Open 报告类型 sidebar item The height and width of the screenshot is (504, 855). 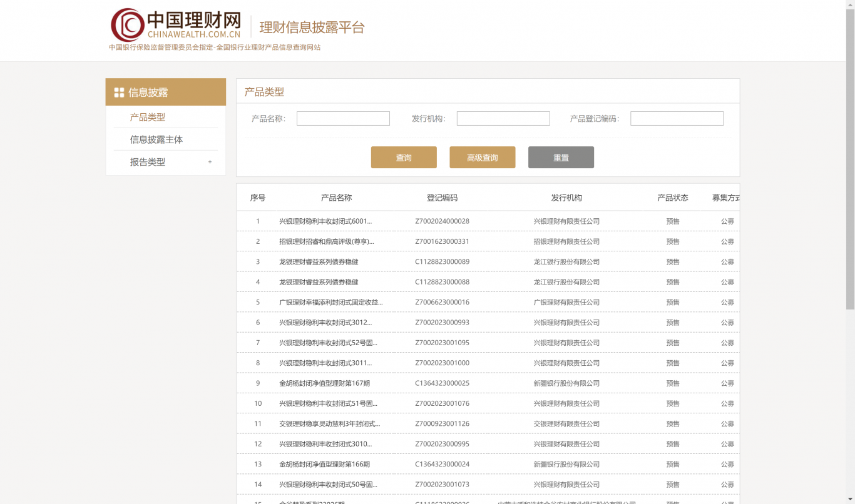[x=148, y=162]
